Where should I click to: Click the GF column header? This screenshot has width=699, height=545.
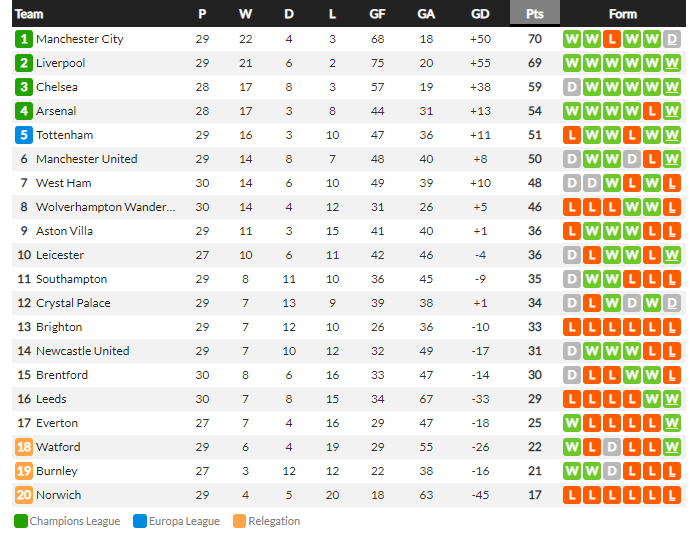pos(377,14)
